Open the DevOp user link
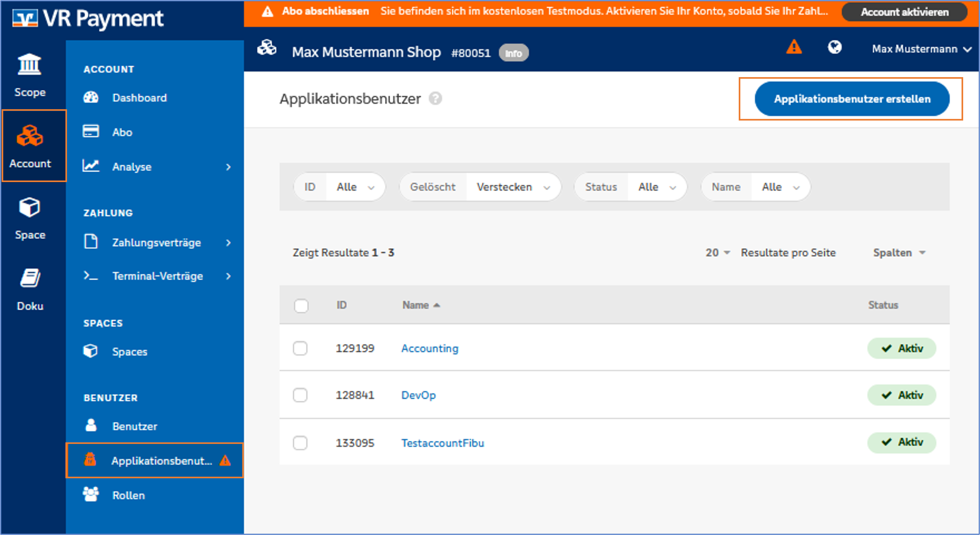Image resolution: width=980 pixels, height=535 pixels. tap(418, 395)
